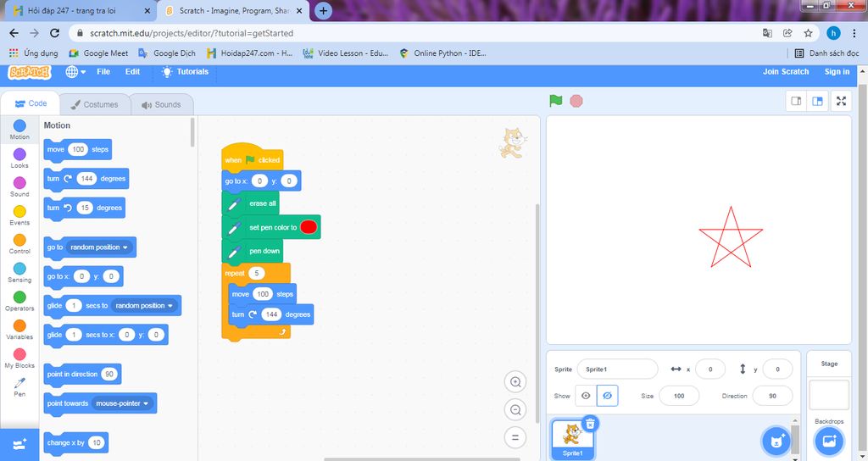Enter full screen stage mode
Image resolution: width=868 pixels, height=461 pixels.
842,102
